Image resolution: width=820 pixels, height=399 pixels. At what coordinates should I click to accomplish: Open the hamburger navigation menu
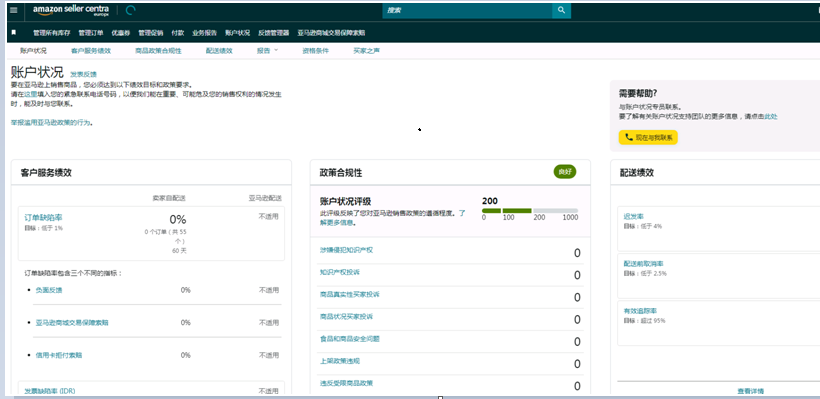click(14, 10)
